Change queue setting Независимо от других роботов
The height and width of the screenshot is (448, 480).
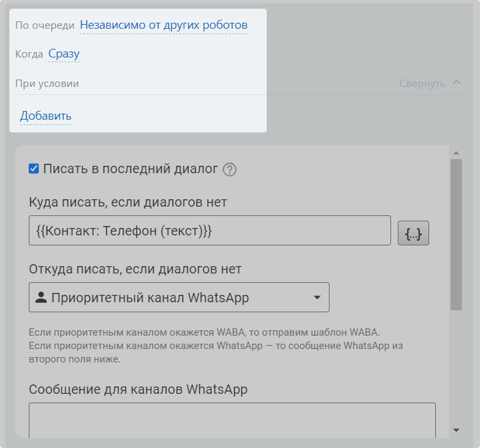pos(163,25)
